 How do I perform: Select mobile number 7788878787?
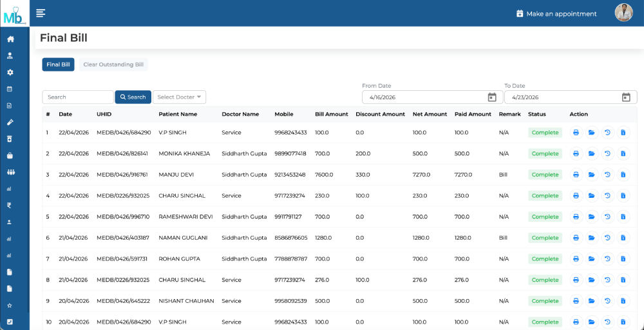(291, 259)
